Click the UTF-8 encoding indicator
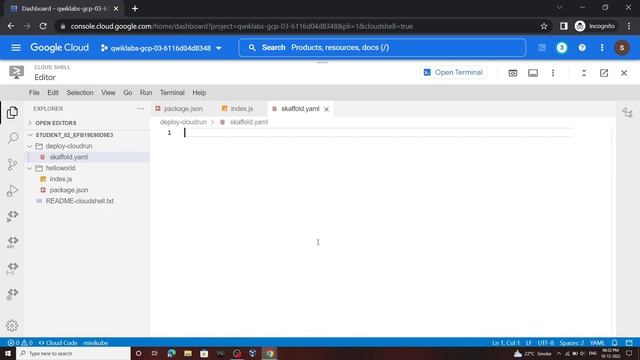This screenshot has height=360, width=640. 545,343
